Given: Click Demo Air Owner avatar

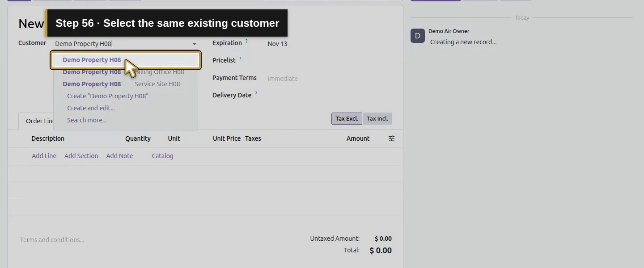Looking at the screenshot, I should pyautogui.click(x=418, y=36).
